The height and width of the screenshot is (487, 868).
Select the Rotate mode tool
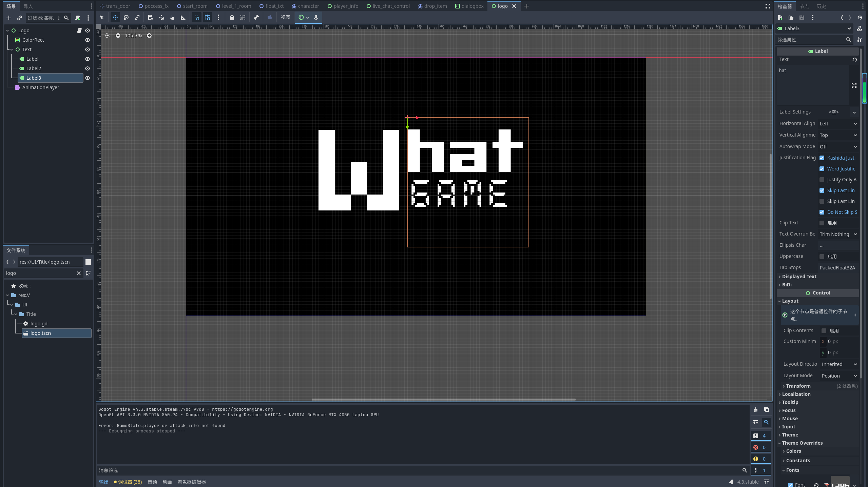[126, 17]
